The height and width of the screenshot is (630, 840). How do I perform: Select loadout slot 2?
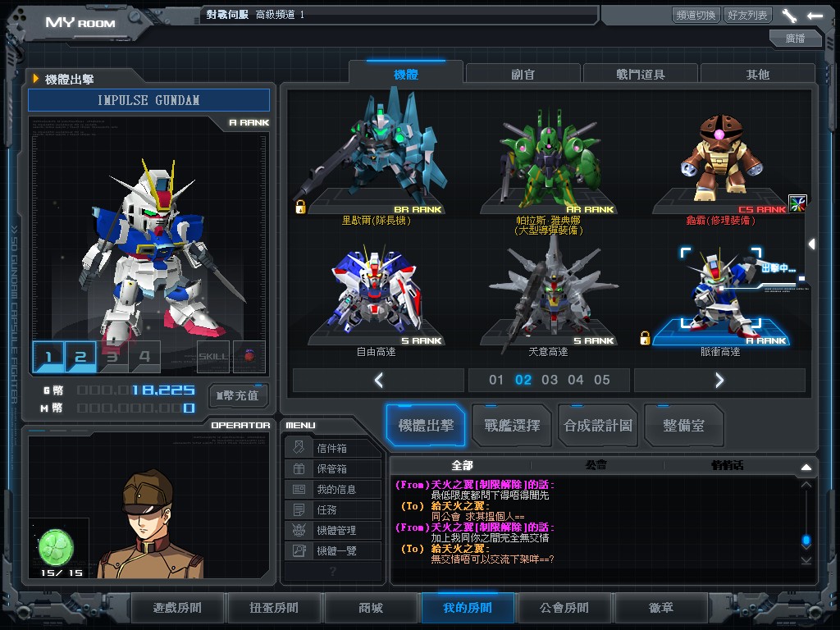click(80, 356)
